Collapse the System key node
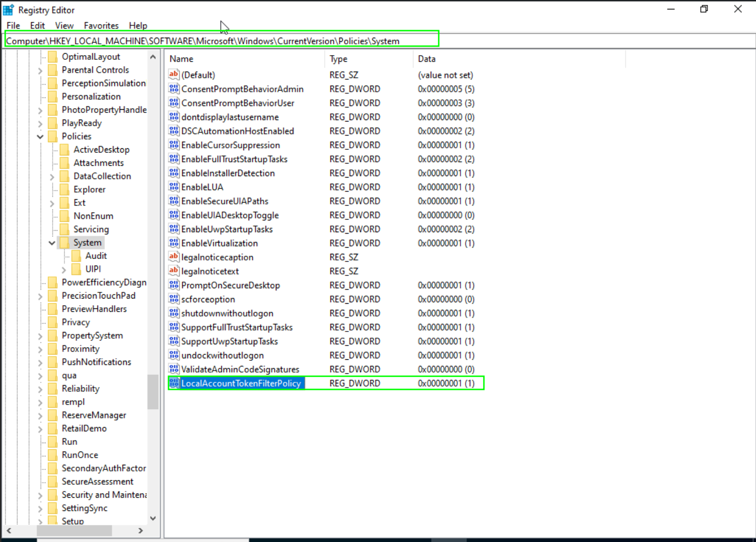The height and width of the screenshot is (542, 756). click(52, 243)
